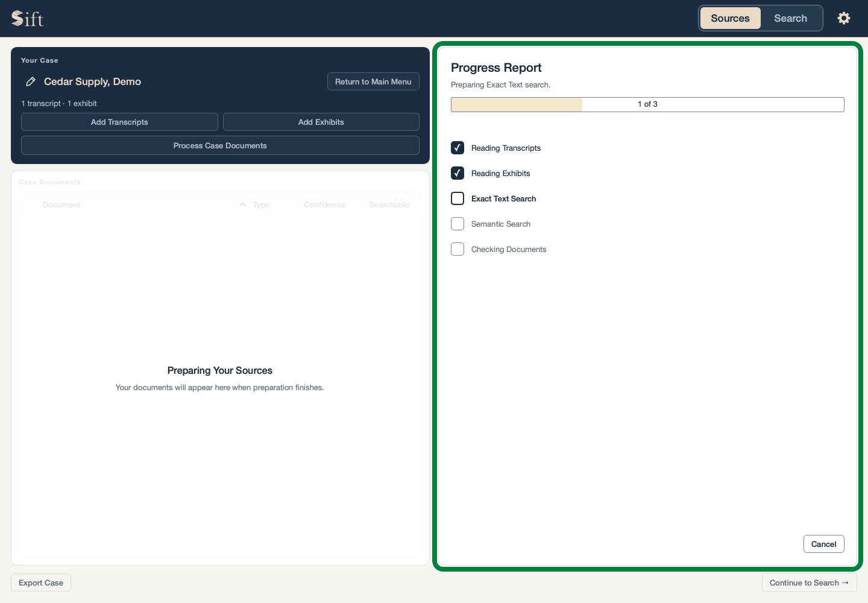Viewport: 868px width, 603px height.
Task: Toggle the Semantic Search checkbox
Action: pos(458,224)
